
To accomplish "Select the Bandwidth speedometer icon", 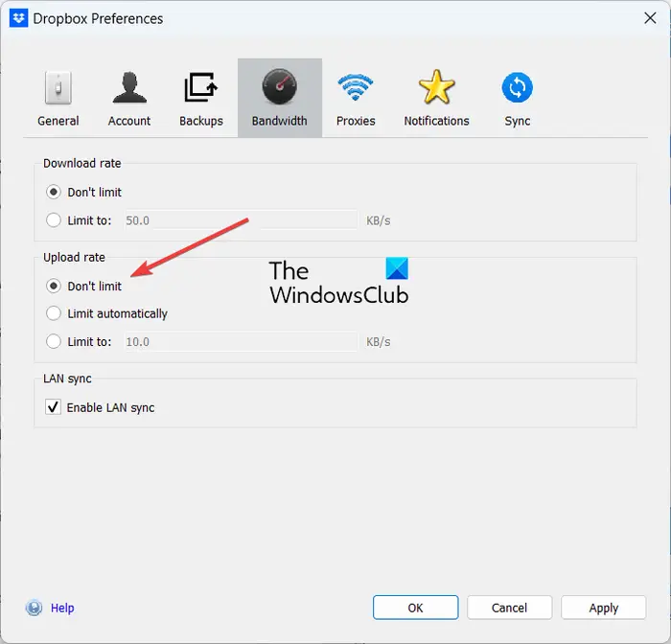I will tap(280, 87).
